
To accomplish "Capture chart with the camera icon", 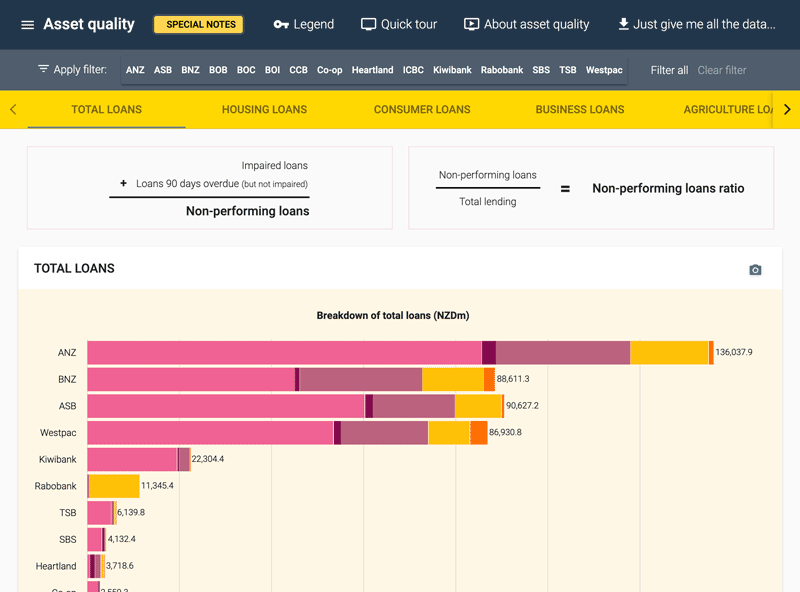I will pos(755,269).
